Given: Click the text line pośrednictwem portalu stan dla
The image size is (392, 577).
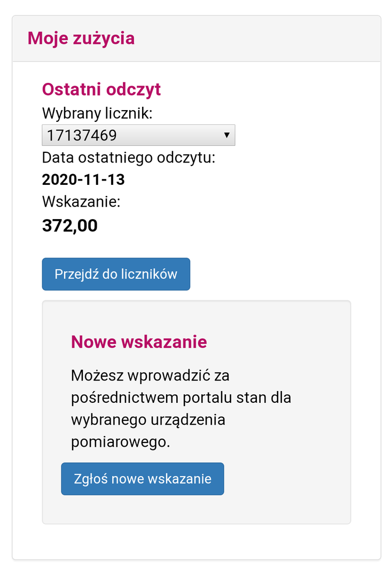Looking at the screenshot, I should tap(181, 398).
